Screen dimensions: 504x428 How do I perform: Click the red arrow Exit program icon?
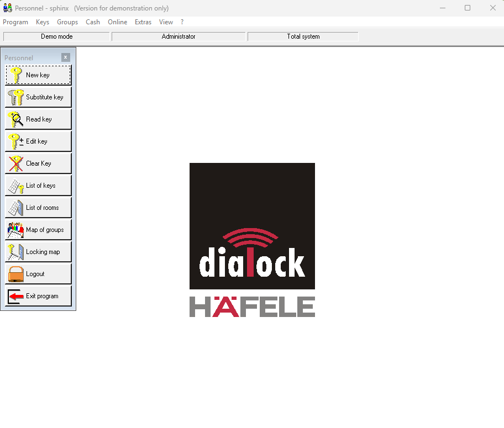pos(16,296)
